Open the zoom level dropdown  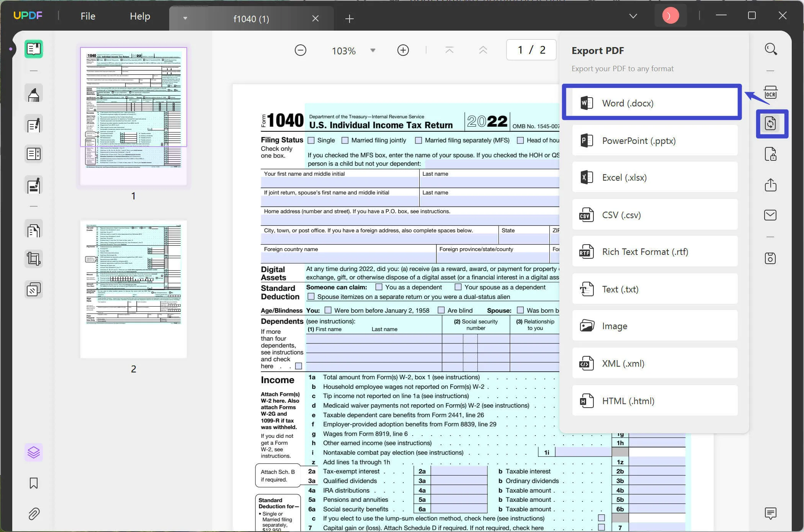[373, 50]
